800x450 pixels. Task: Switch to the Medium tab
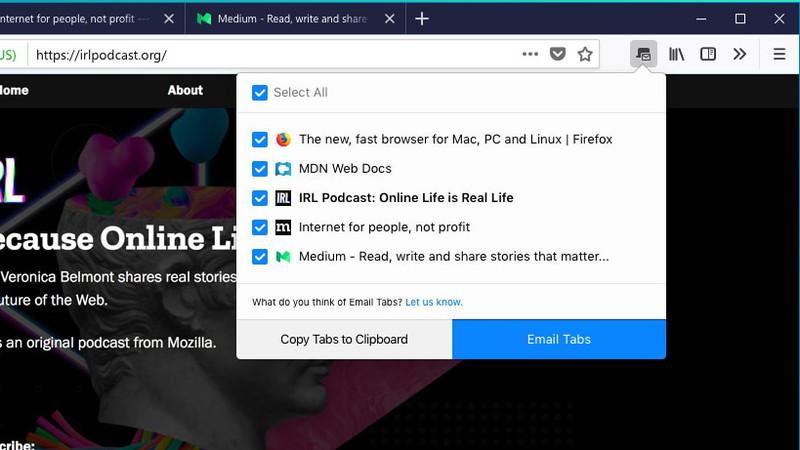point(295,19)
